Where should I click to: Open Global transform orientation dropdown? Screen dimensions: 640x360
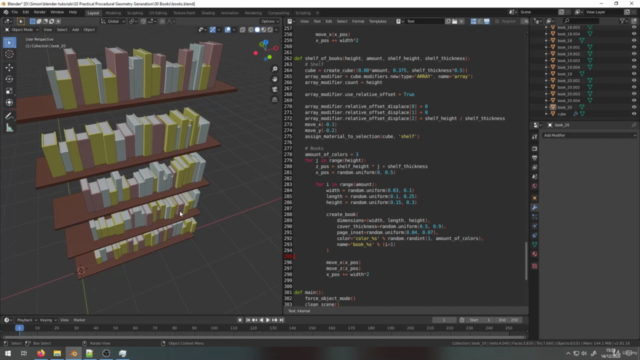click(113, 21)
